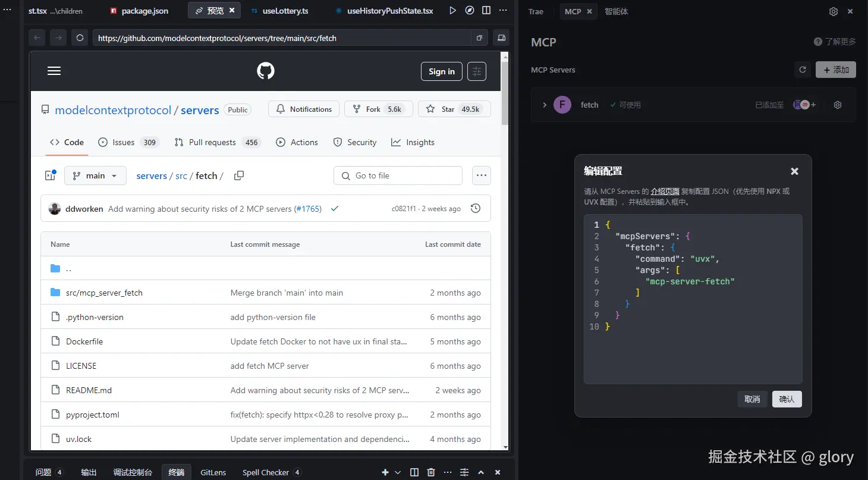Click 确认 to confirm configuration
The height and width of the screenshot is (480, 868).
787,399
